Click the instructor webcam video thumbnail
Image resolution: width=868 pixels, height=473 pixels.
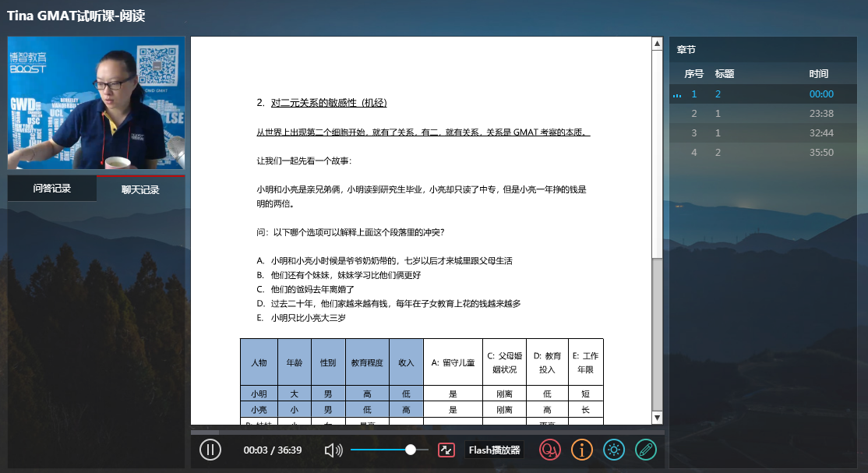(97, 103)
